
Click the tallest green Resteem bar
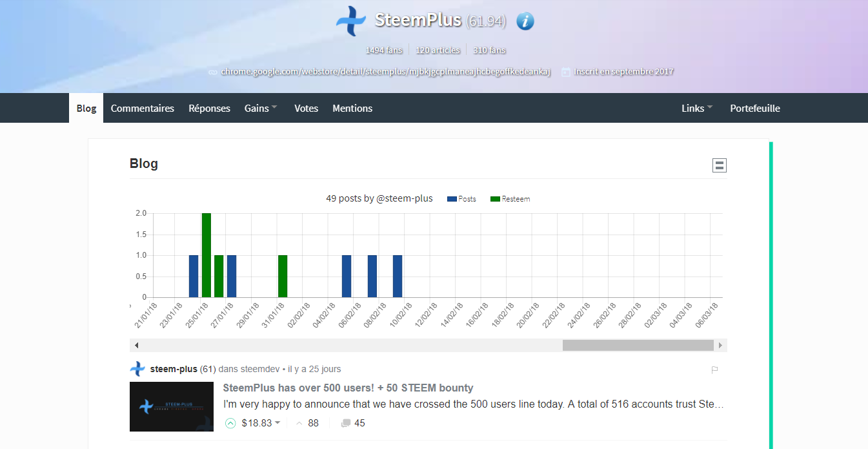(x=207, y=255)
